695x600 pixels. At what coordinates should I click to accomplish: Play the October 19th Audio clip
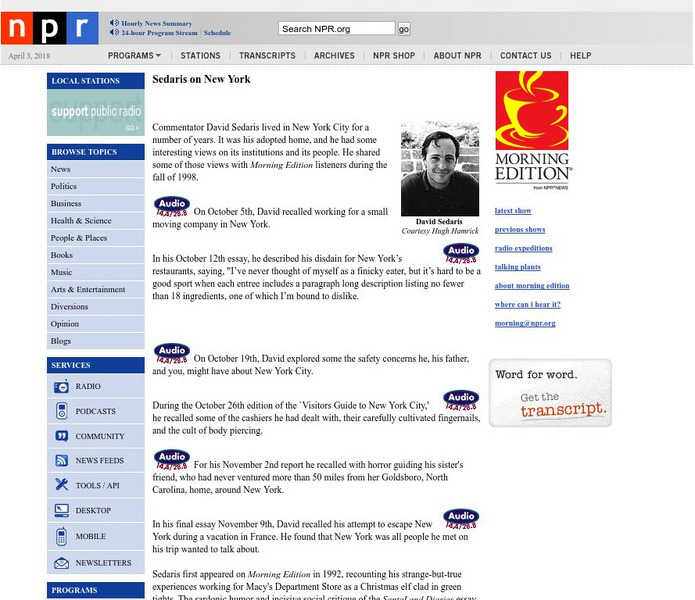(x=172, y=354)
